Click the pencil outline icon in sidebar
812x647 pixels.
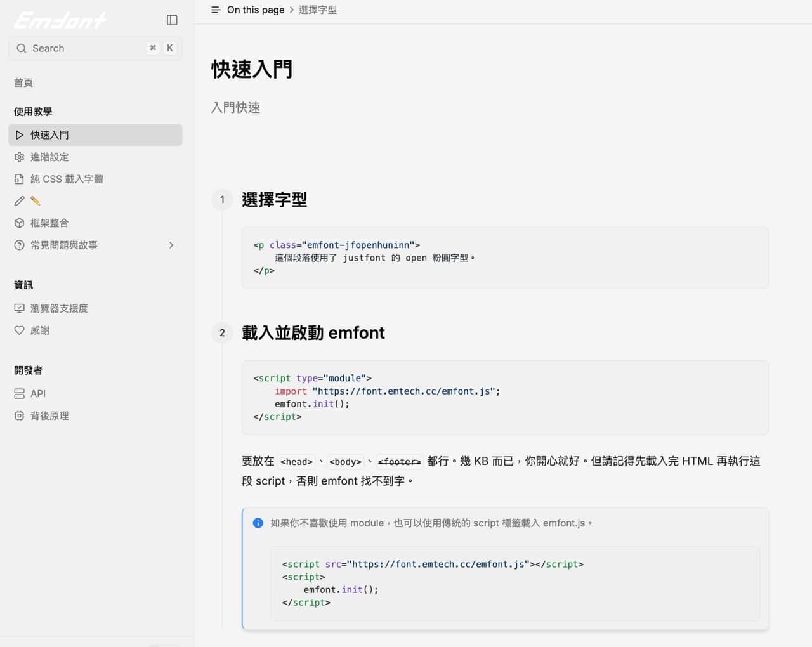tap(20, 201)
